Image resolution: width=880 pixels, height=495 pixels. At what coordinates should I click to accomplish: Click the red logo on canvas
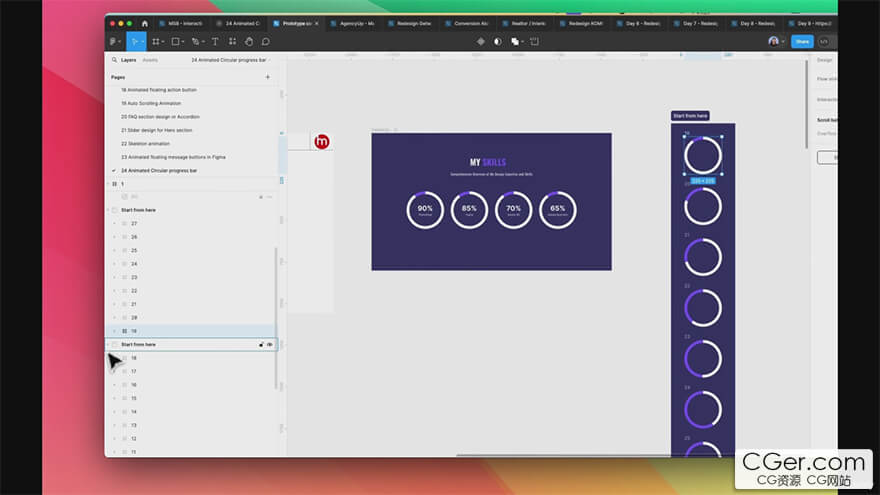322,142
